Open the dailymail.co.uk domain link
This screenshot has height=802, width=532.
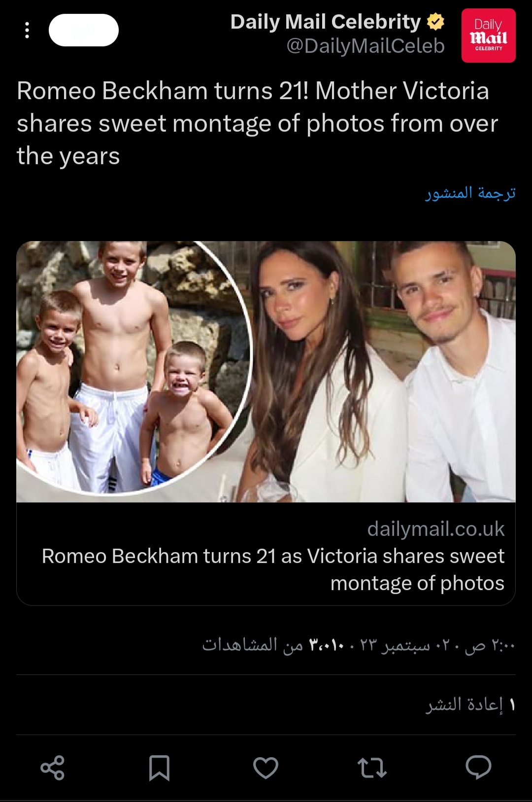[436, 528]
